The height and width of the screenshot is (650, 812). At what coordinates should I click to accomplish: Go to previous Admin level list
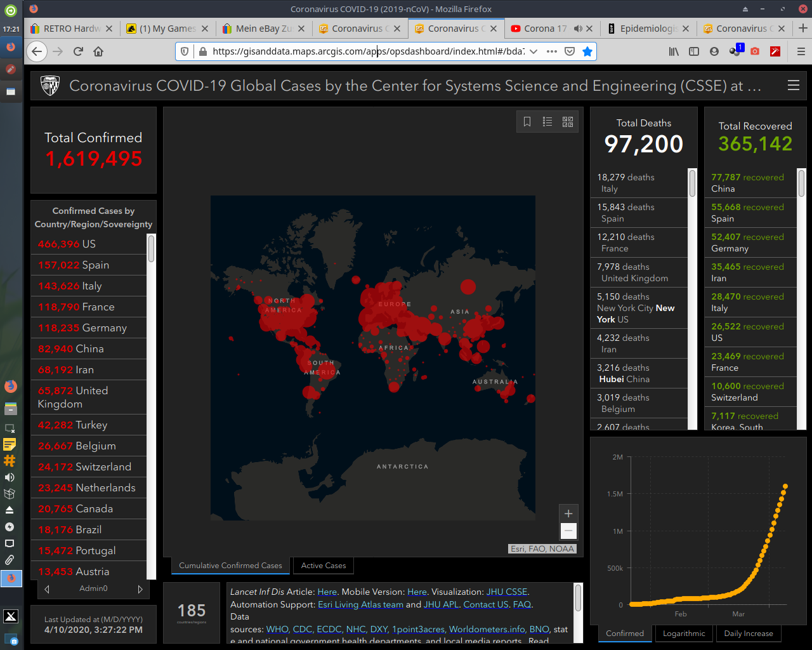coord(47,589)
